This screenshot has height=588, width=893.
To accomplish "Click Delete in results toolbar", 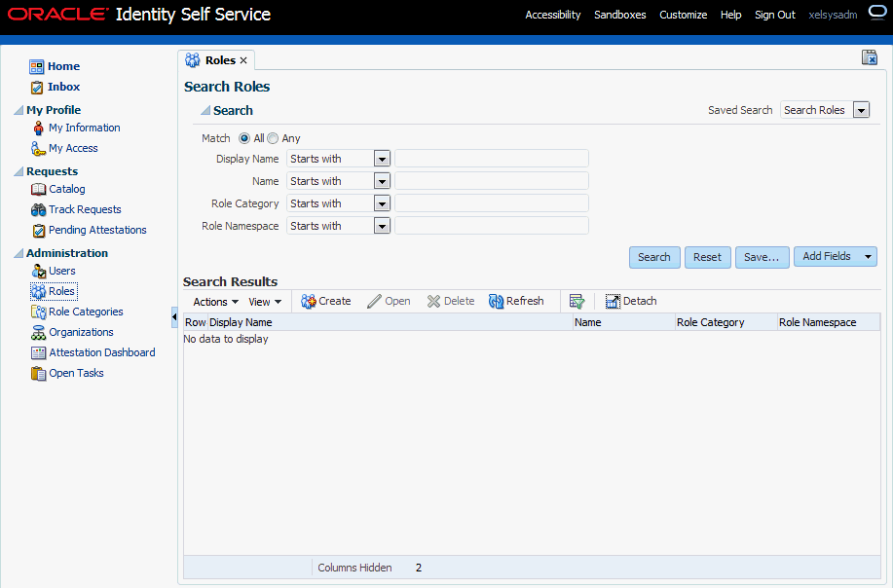I will (451, 301).
